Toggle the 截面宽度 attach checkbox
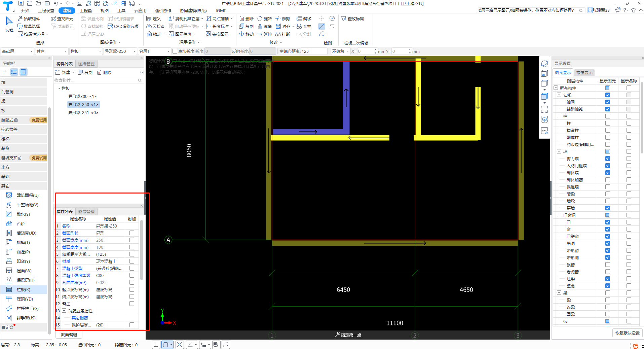Image resolution: width=644 pixels, height=349 pixels. (x=132, y=240)
